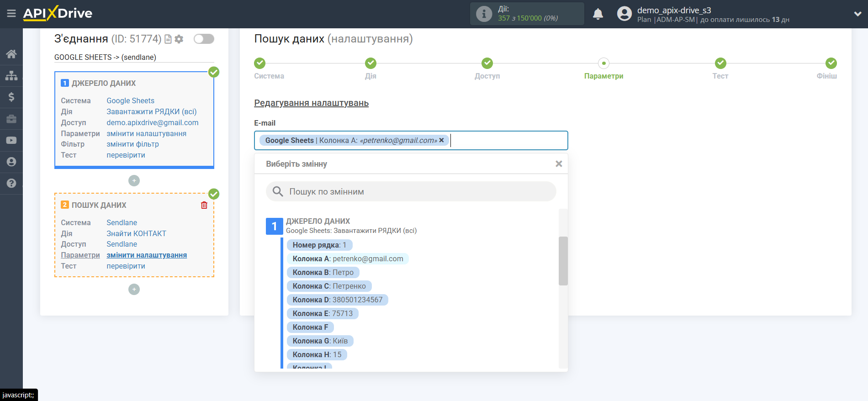Click the actions info icon
The width and height of the screenshot is (868, 401).
click(x=484, y=14)
